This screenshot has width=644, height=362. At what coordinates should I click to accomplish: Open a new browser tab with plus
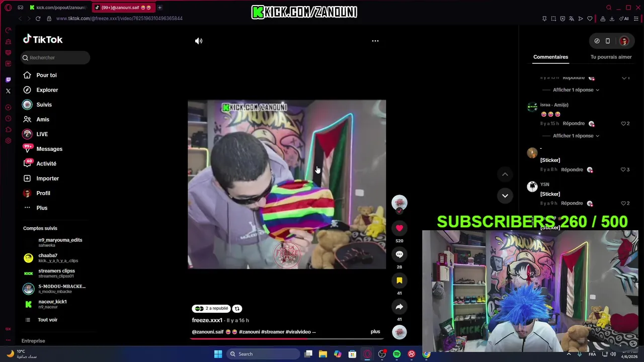[x=159, y=8]
